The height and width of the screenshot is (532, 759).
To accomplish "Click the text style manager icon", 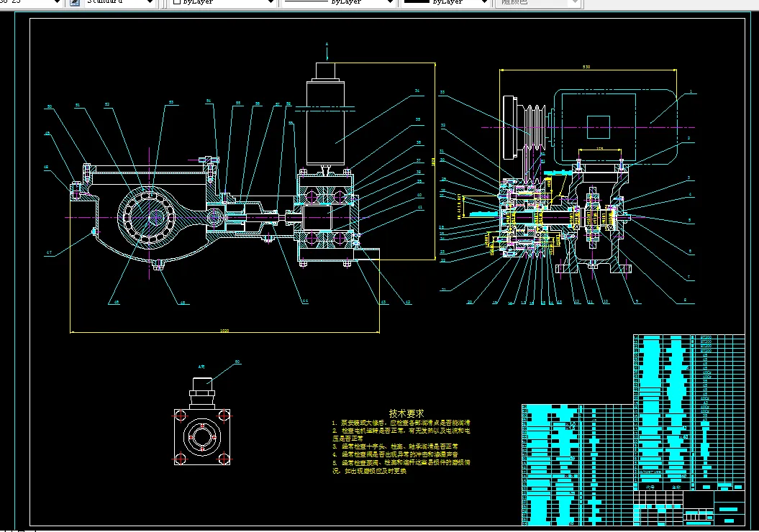I will click(x=75, y=2).
